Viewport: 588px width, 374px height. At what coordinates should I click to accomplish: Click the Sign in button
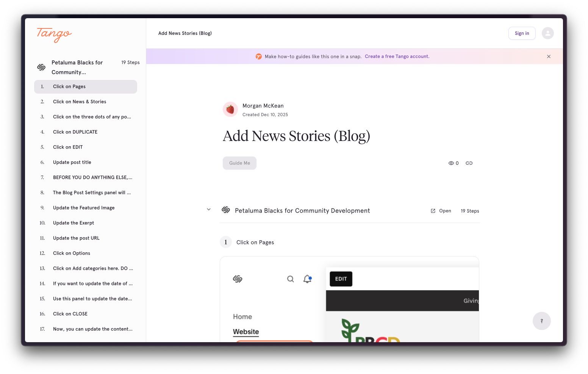pos(522,33)
